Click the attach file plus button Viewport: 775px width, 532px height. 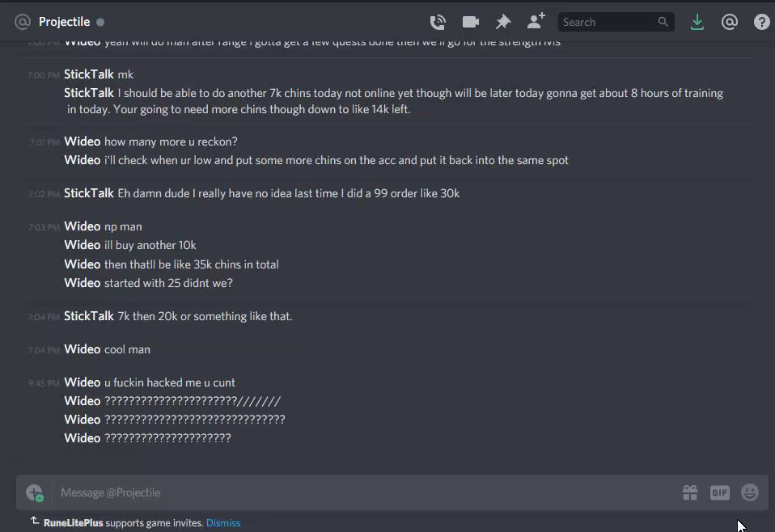pyautogui.click(x=35, y=492)
